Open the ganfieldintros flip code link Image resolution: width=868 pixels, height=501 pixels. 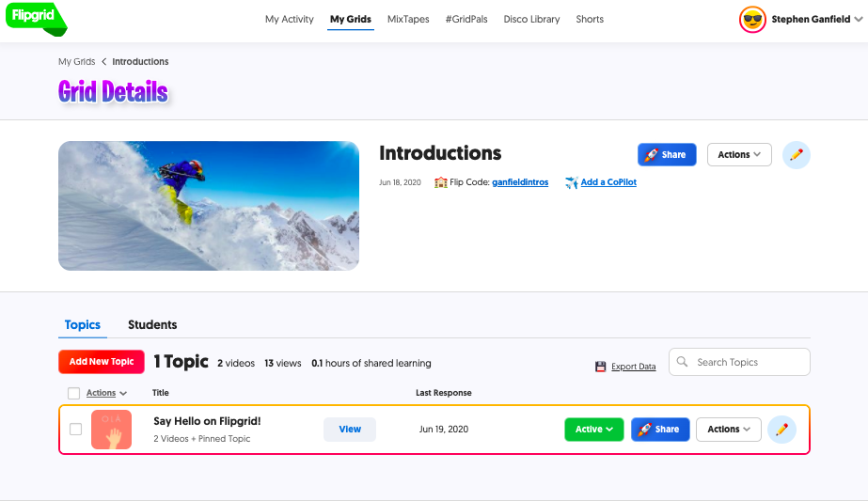tap(520, 182)
